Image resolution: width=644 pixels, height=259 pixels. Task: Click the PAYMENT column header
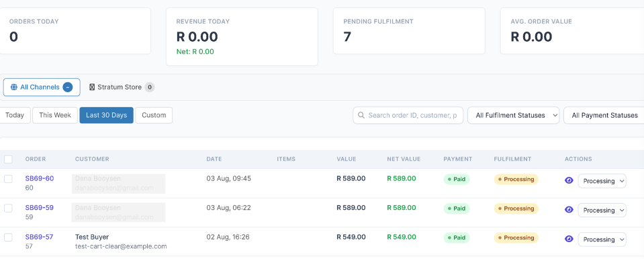pos(458,159)
